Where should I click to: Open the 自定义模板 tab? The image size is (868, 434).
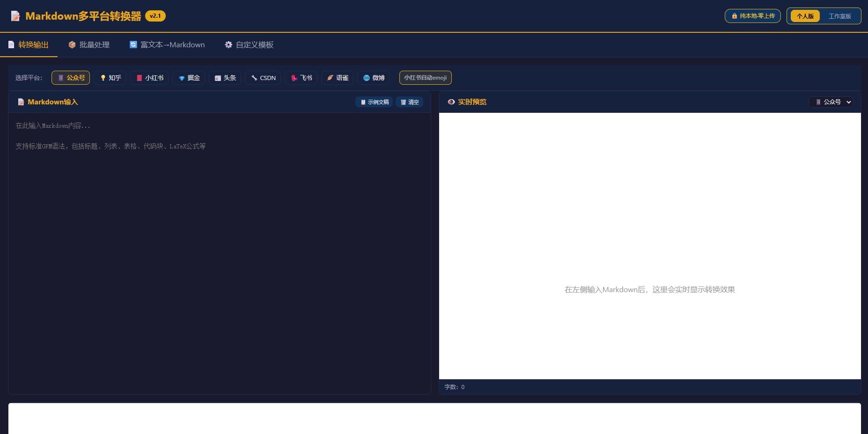pos(249,45)
